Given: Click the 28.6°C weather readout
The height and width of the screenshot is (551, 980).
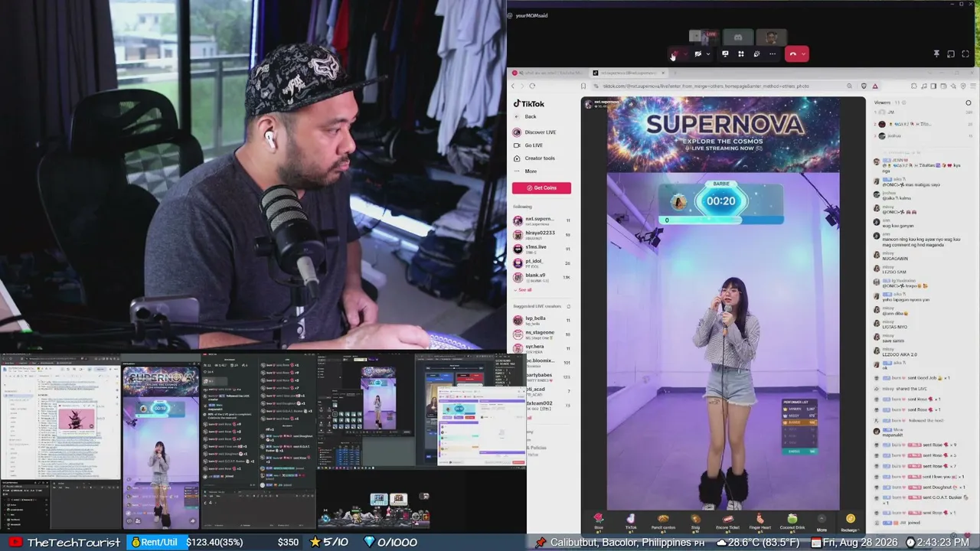Looking at the screenshot, I should [x=758, y=543].
